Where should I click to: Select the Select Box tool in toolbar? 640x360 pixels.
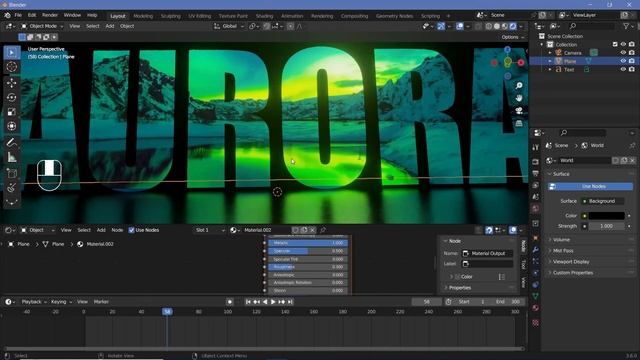[12, 53]
